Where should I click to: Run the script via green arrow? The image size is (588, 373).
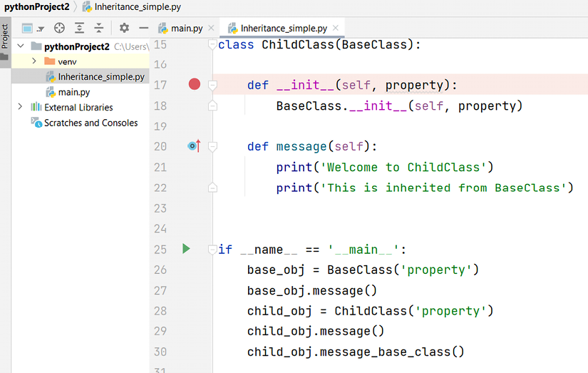pos(186,249)
